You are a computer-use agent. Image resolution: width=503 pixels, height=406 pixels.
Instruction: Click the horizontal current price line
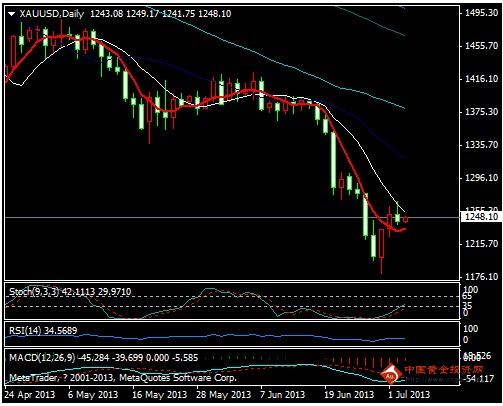coord(232,218)
